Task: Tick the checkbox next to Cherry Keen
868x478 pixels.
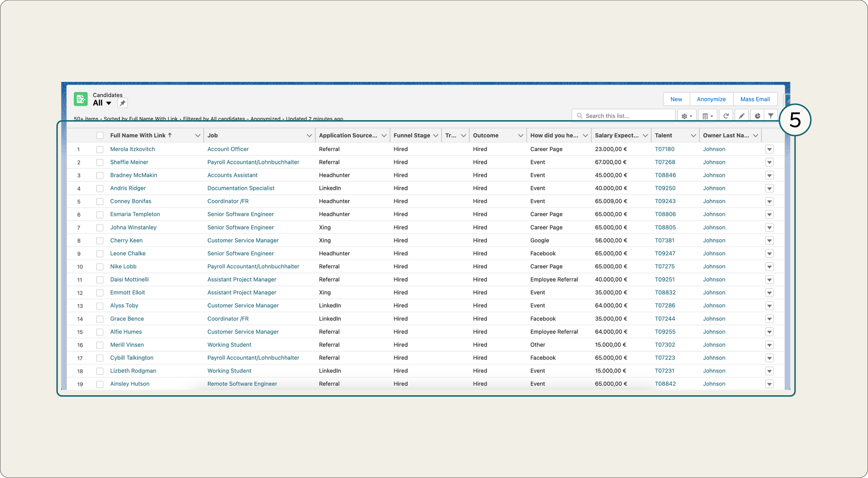Action: 100,240
